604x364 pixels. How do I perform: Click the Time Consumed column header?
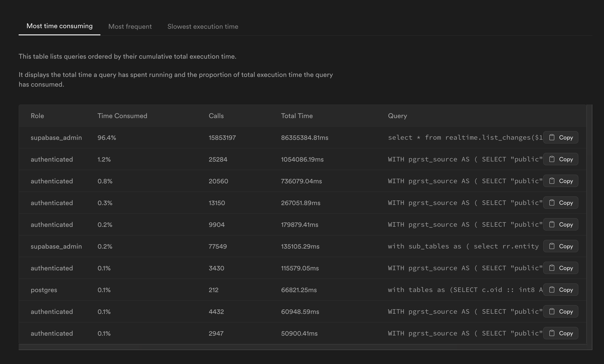[122, 116]
